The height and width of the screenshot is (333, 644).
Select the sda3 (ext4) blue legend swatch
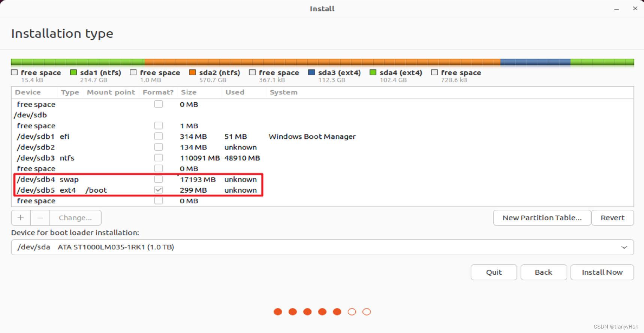312,72
